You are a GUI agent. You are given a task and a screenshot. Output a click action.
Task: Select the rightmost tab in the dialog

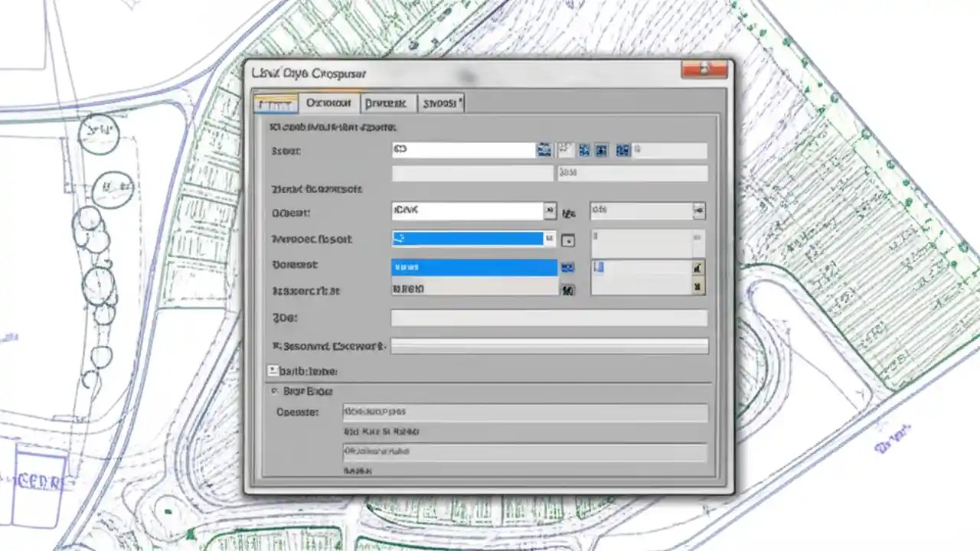441,103
